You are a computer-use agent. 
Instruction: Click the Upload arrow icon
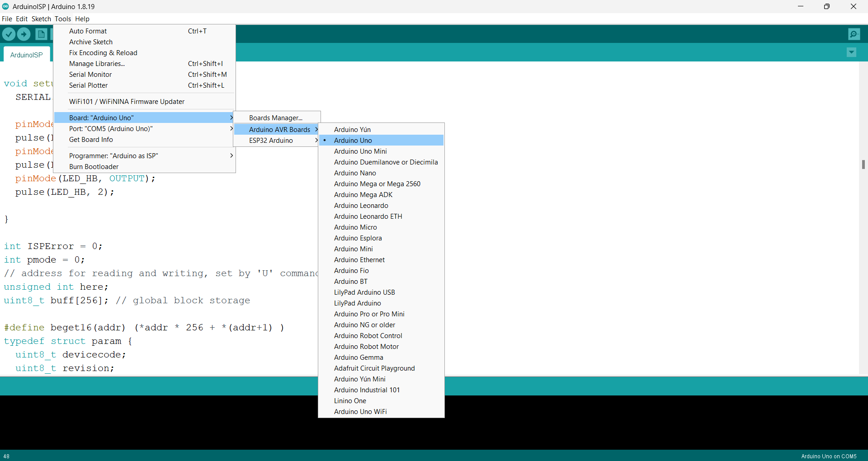(x=24, y=34)
